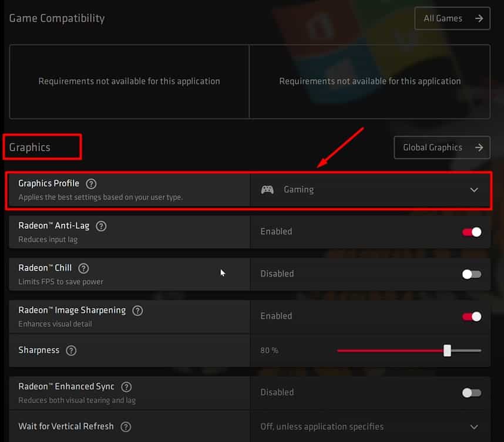Show help for Radeon Chill

[83, 268]
